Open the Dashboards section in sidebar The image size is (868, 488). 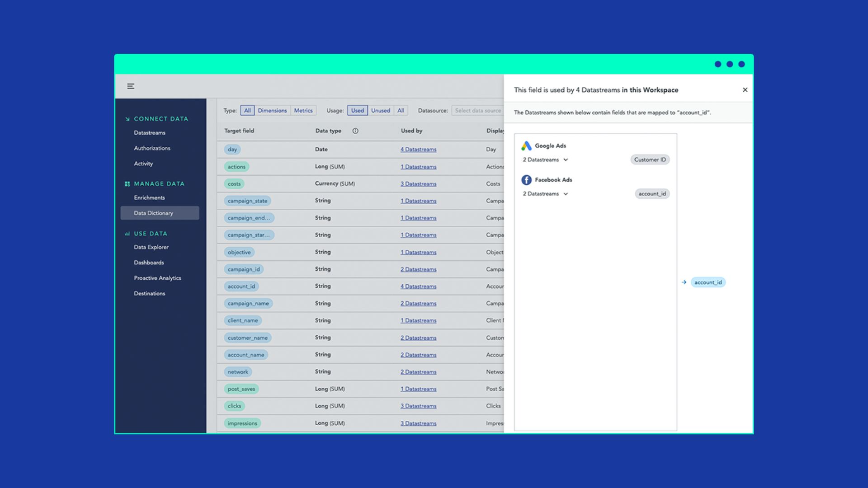149,262
